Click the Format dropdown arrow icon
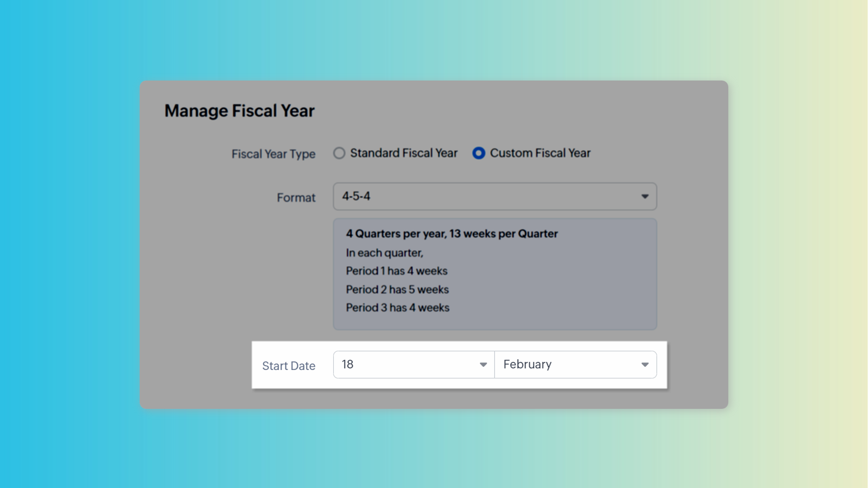 (x=645, y=197)
